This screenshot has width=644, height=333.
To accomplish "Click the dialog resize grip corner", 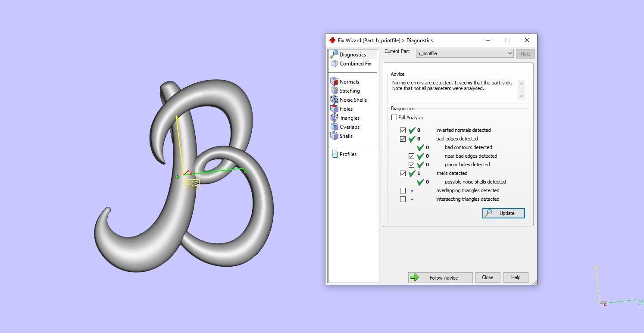I will click(x=535, y=282).
